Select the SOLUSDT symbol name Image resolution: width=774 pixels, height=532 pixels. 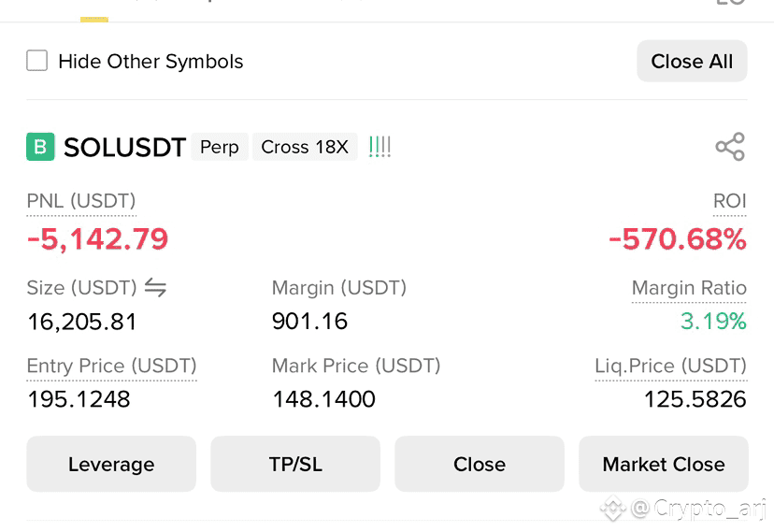coord(125,147)
